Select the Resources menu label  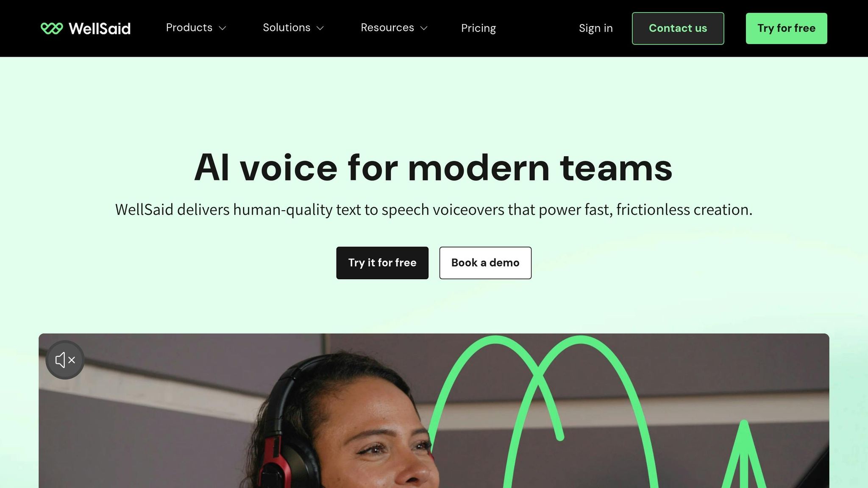(387, 28)
